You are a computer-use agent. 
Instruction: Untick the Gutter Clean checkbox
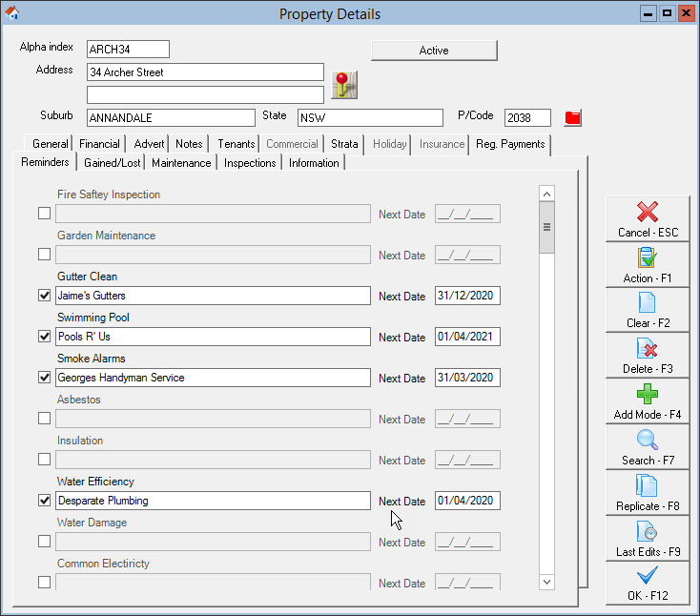click(x=44, y=296)
